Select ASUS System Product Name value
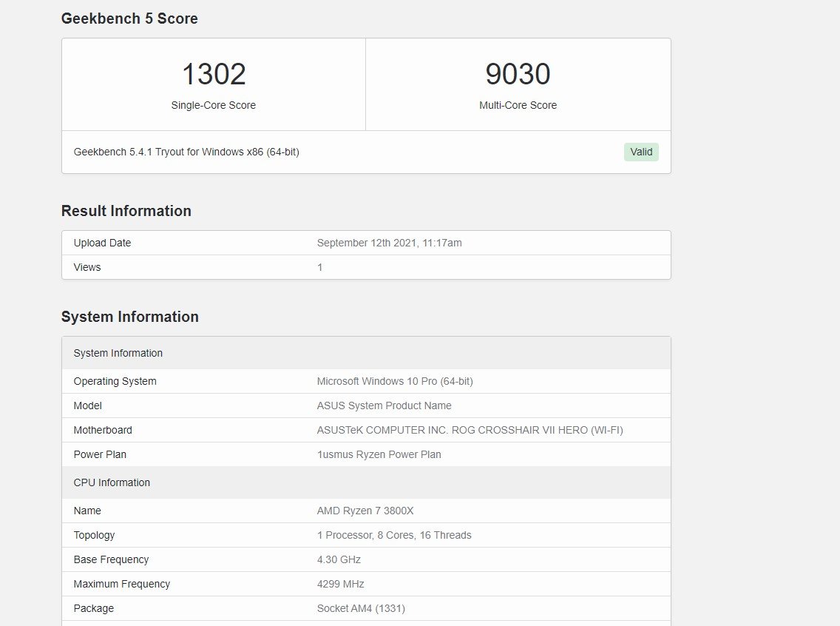 (x=384, y=405)
